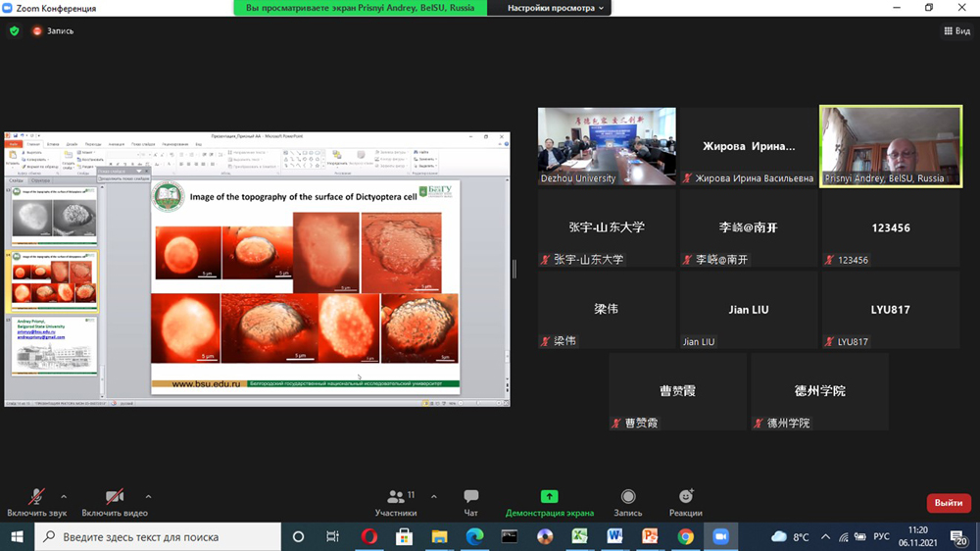
Task: Open PowerPoint from the taskbar
Action: (650, 536)
